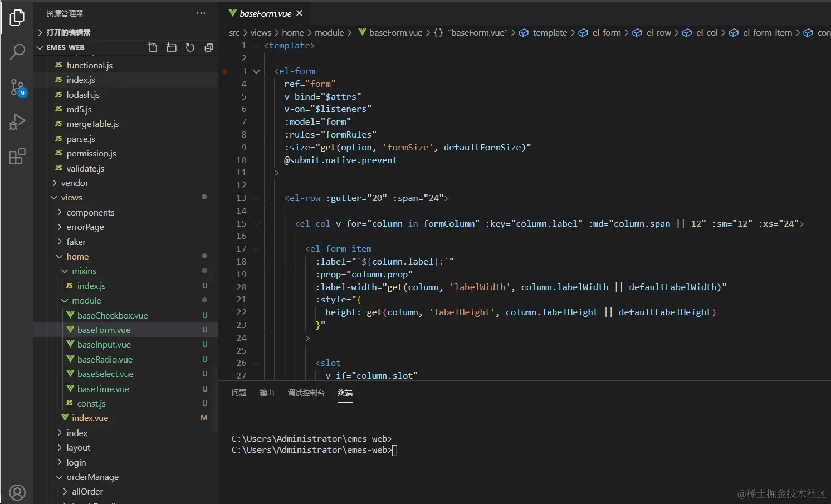Open permission.js in the file tree

(x=126, y=154)
